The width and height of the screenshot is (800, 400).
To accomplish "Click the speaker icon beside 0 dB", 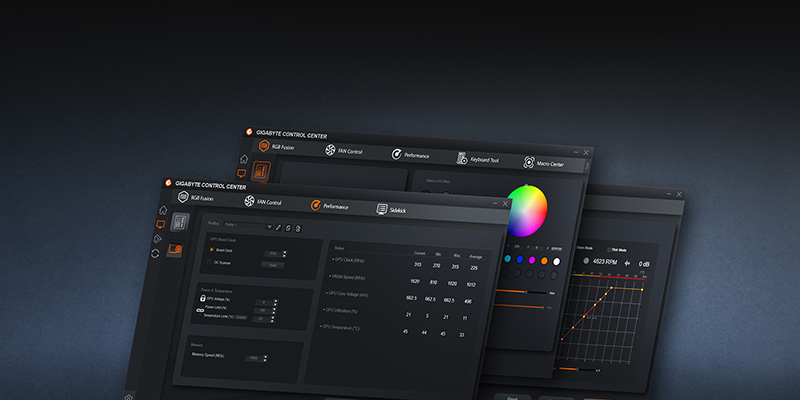I will tap(627, 263).
